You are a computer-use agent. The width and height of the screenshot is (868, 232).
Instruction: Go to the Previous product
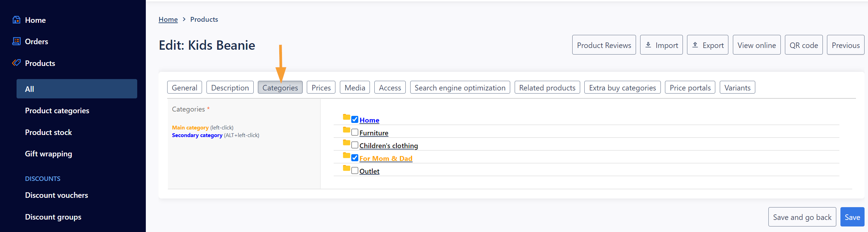[x=846, y=45]
